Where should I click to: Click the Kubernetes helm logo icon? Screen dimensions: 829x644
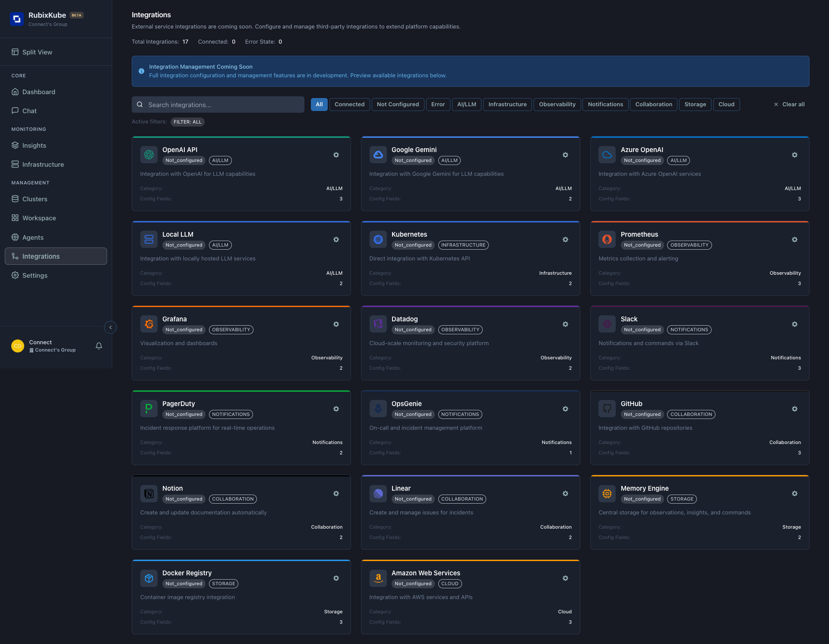378,239
